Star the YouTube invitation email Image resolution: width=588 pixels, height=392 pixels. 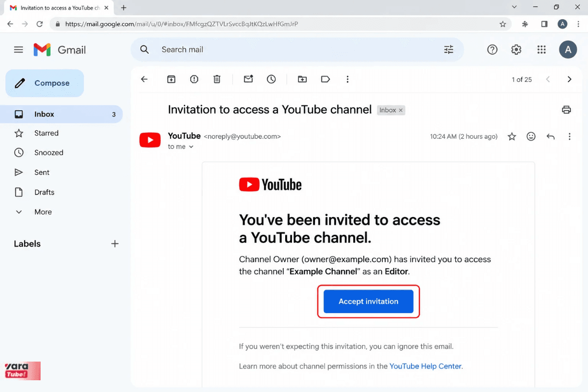tap(512, 137)
